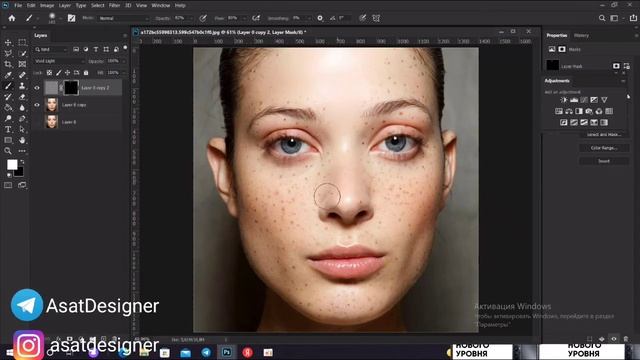Click the foreground white color swatch
Image resolution: width=640 pixels, height=360 pixels.
(11, 164)
